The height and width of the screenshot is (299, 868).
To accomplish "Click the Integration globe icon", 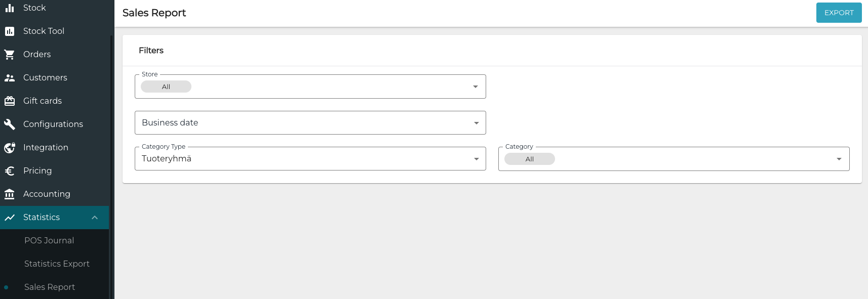I will [10, 148].
